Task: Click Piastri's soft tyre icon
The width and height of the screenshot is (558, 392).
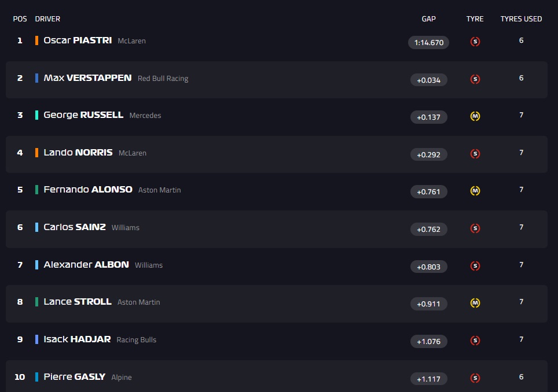Action: tap(475, 42)
